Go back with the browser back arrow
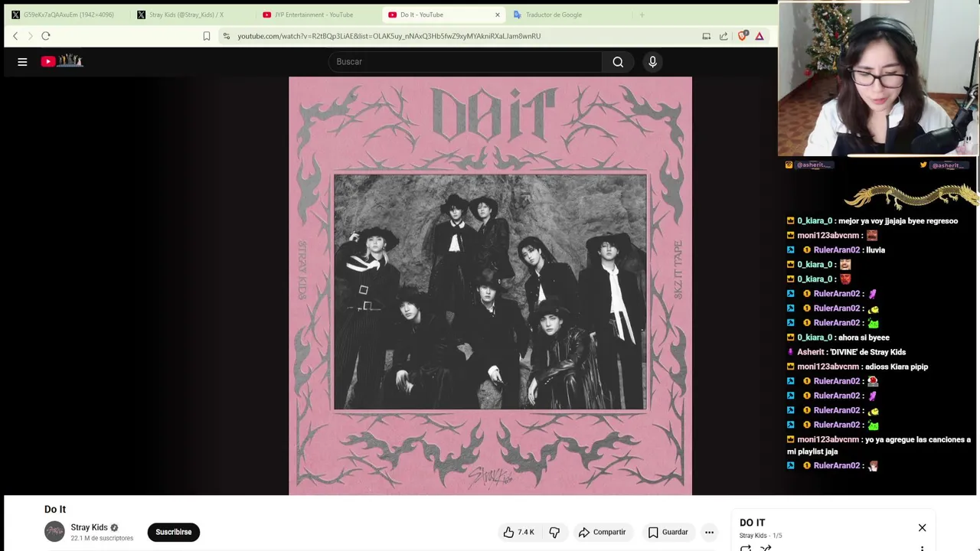 (15, 36)
